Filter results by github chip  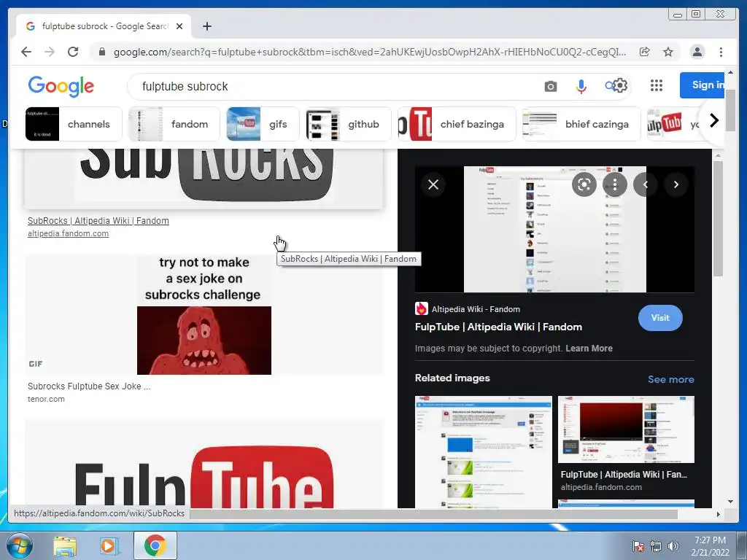pyautogui.click(x=348, y=124)
